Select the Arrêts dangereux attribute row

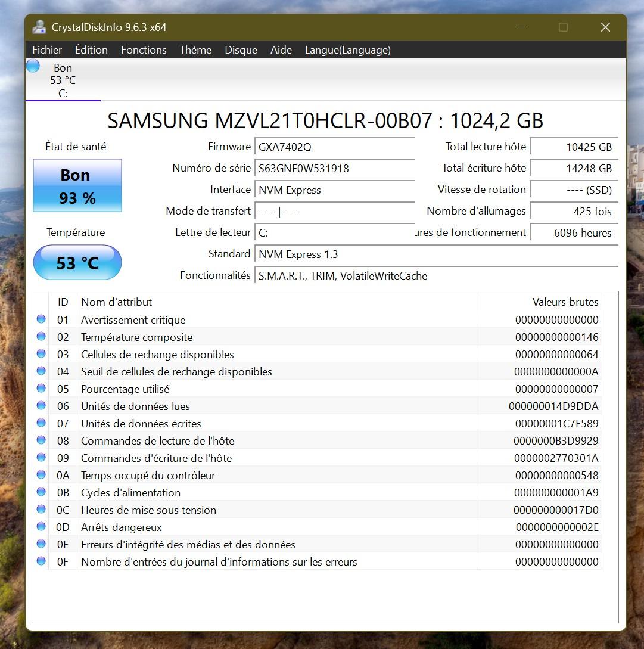click(x=318, y=527)
